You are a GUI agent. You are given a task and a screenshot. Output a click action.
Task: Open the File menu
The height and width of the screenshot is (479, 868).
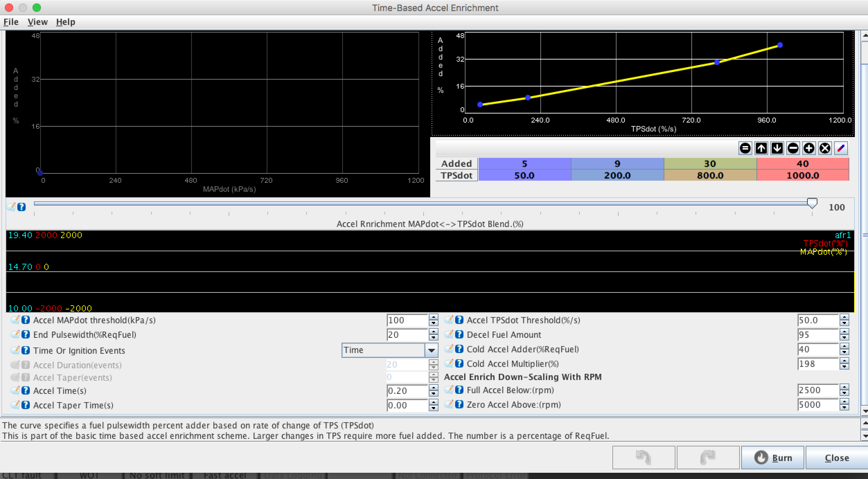pos(11,22)
